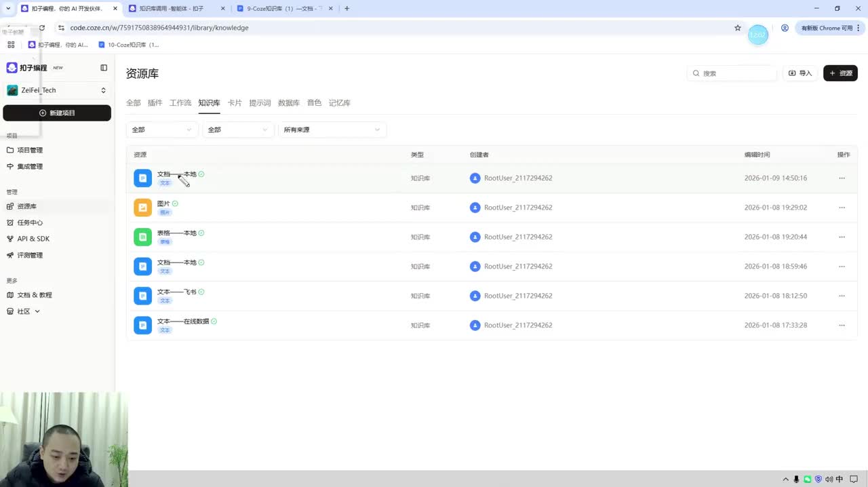Switch to the 9-Coze知识库 browser tab
Screen dimensions: 868x487
pos(285,9)
